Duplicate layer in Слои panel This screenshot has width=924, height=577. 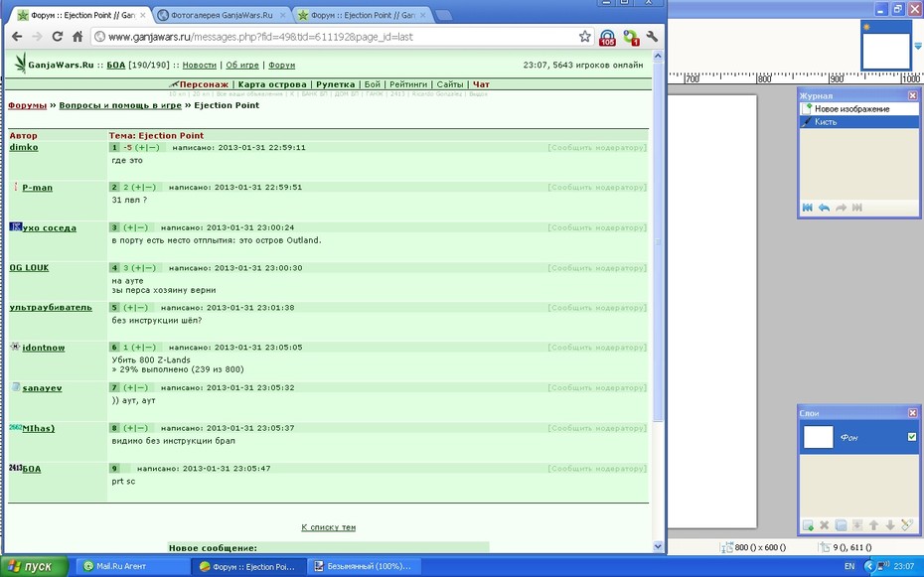[x=841, y=525]
